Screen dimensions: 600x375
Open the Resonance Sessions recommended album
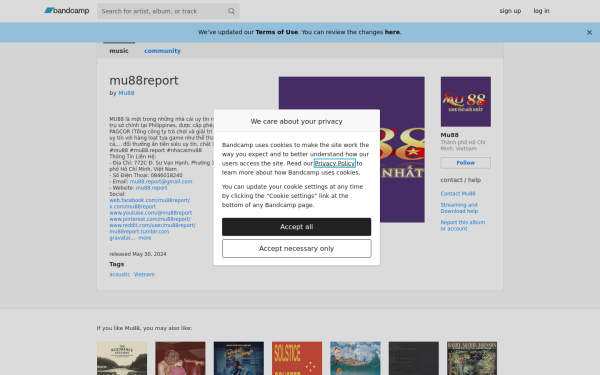click(x=122, y=358)
